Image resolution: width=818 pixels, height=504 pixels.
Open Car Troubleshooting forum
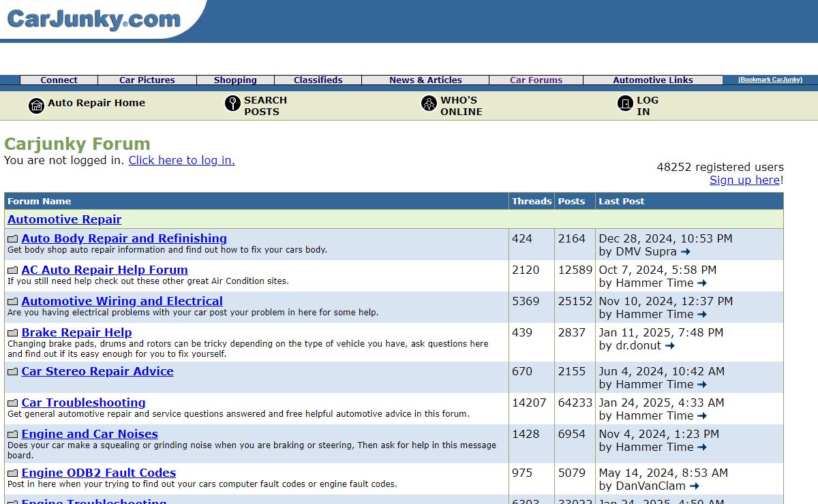[x=84, y=403]
